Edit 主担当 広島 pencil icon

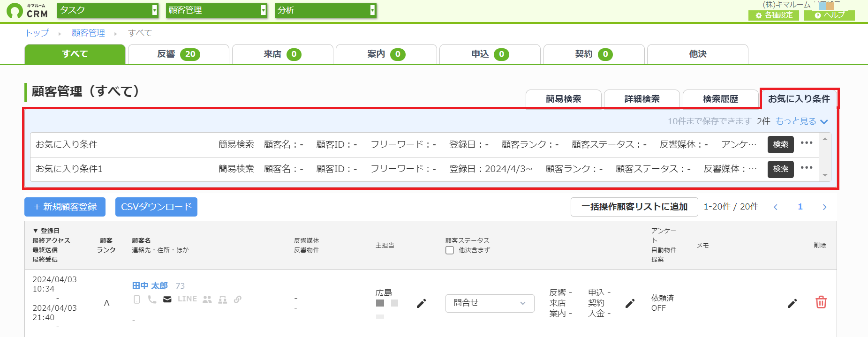[421, 304]
